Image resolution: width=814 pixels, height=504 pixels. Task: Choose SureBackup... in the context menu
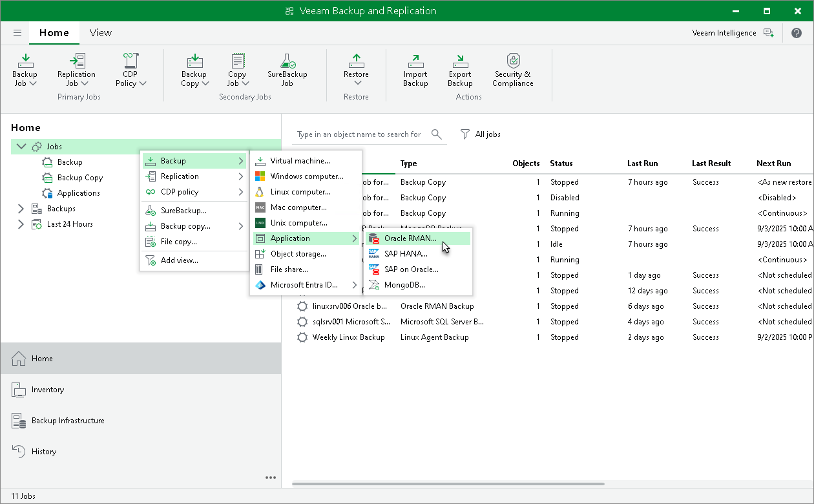tap(194, 211)
